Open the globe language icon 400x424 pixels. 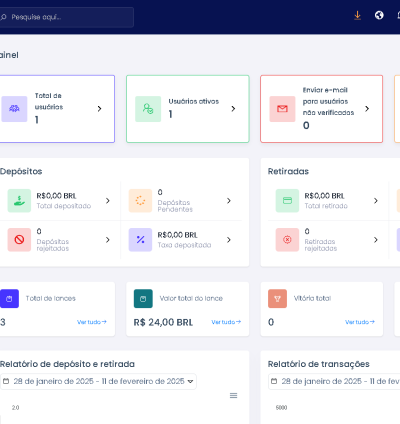click(x=379, y=15)
